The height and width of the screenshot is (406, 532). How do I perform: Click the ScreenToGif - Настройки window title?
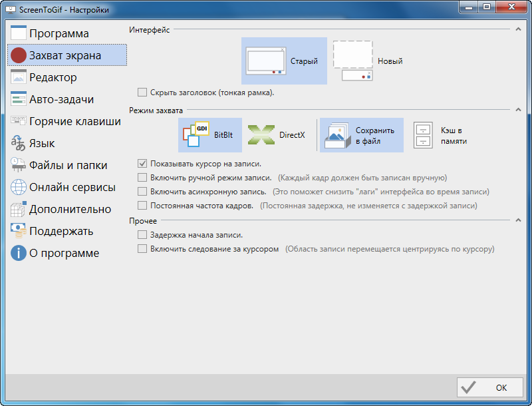point(64,9)
